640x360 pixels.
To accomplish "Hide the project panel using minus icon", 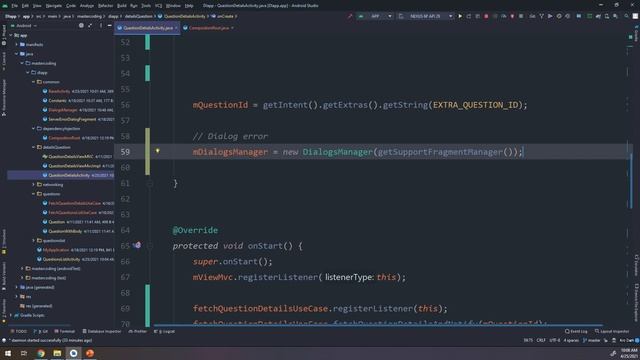I will (109, 25).
